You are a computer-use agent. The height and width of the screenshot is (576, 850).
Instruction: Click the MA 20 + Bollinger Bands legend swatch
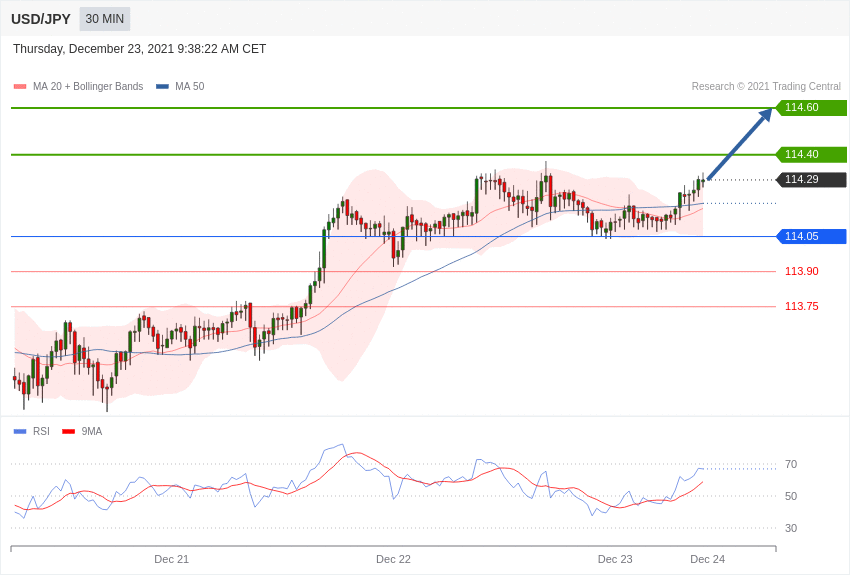[20, 86]
